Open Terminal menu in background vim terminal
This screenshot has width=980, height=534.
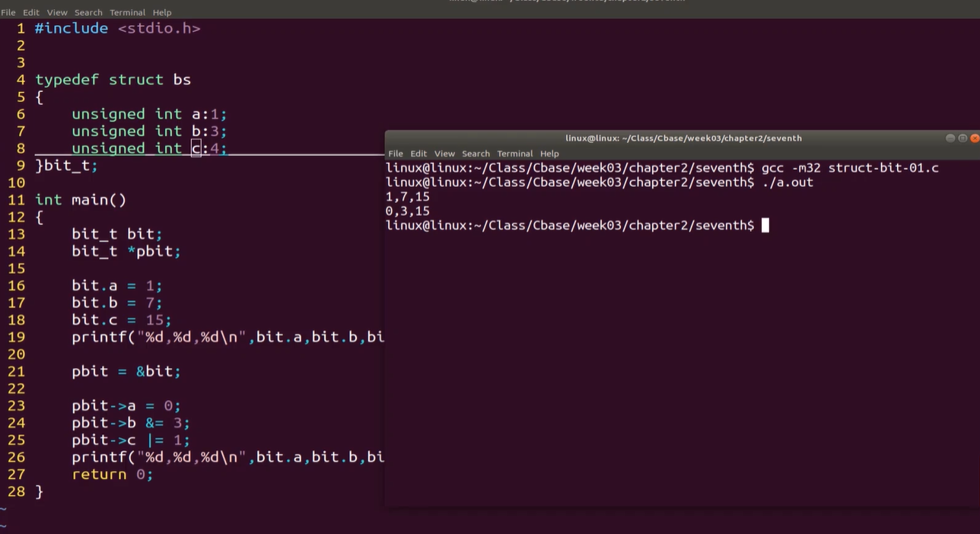(x=128, y=12)
